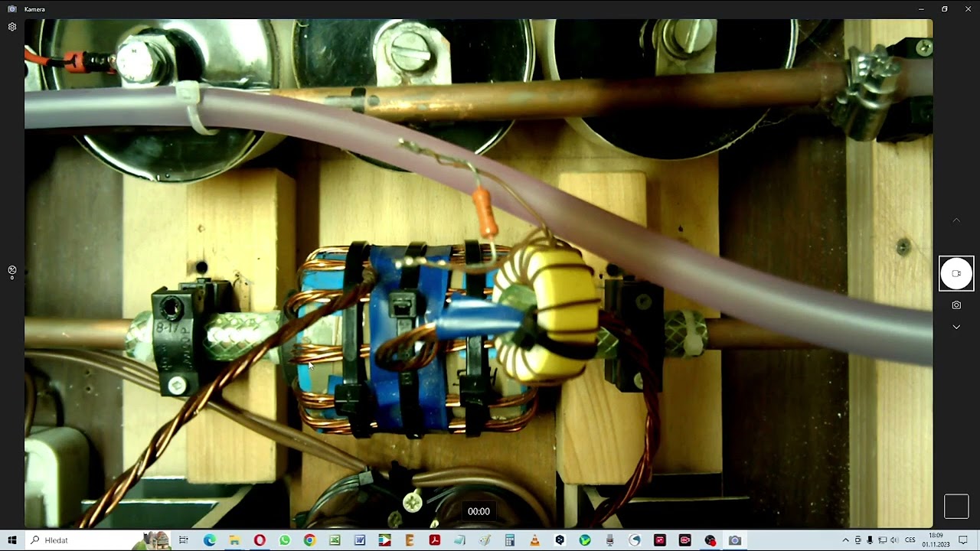
Task: Restore the Kamera window size
Action: pos(945,9)
